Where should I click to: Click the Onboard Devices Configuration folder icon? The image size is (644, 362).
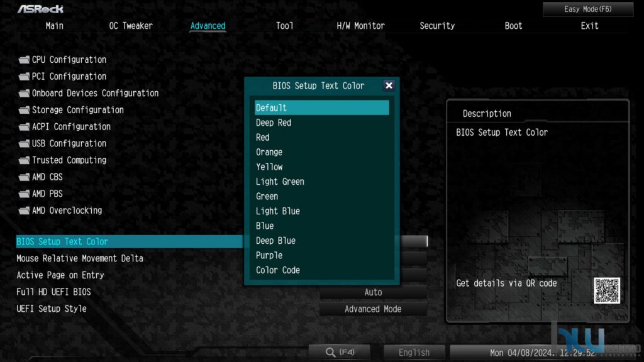point(25,94)
